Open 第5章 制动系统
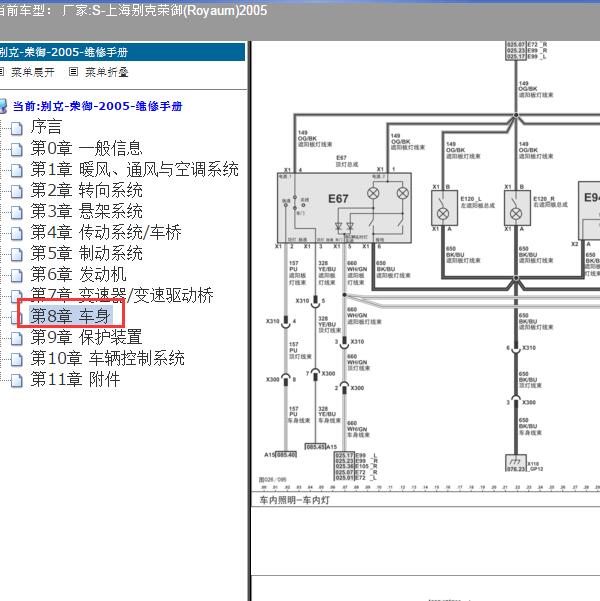 87,253
